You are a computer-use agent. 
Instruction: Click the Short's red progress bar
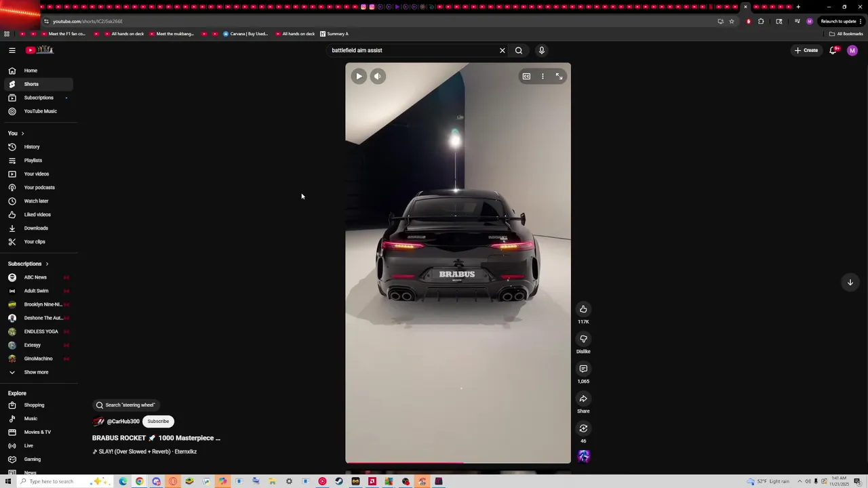[x=458, y=462]
